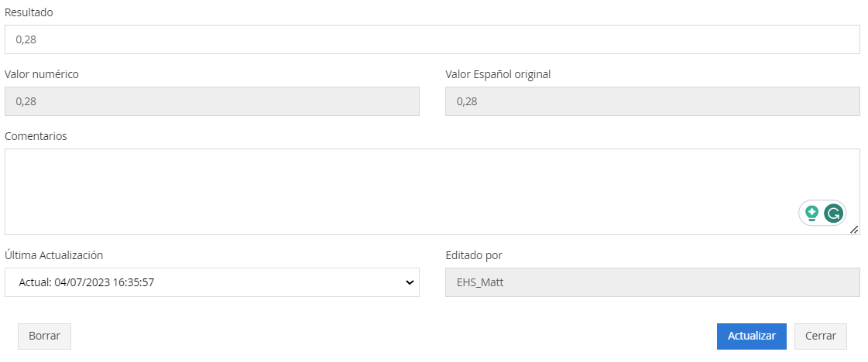The image size is (868, 362).
Task: Focus the Resultado input field
Action: (432, 39)
